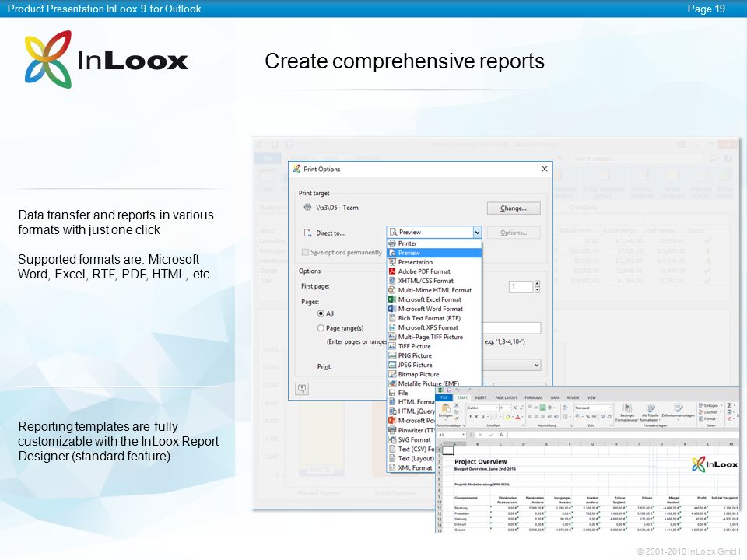Click Excel Einfügen (paste) clipboard icon
The width and height of the screenshot is (747, 560).
click(x=446, y=408)
